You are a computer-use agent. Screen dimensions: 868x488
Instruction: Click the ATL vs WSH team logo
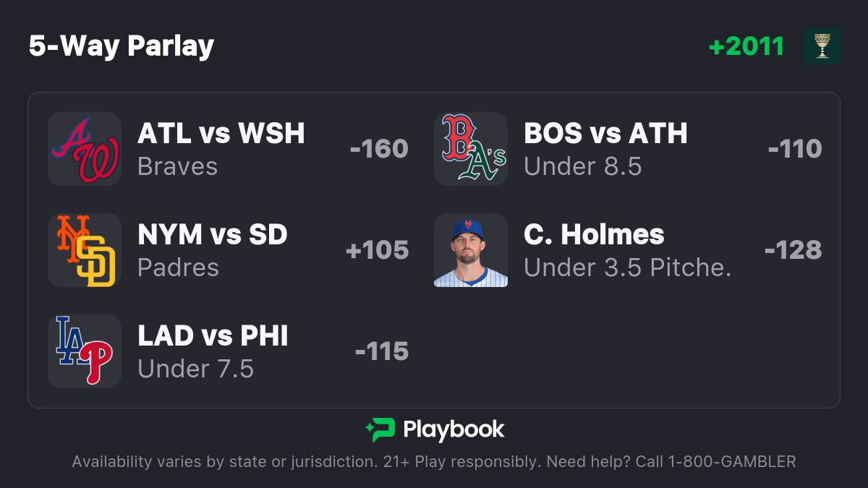coord(85,149)
